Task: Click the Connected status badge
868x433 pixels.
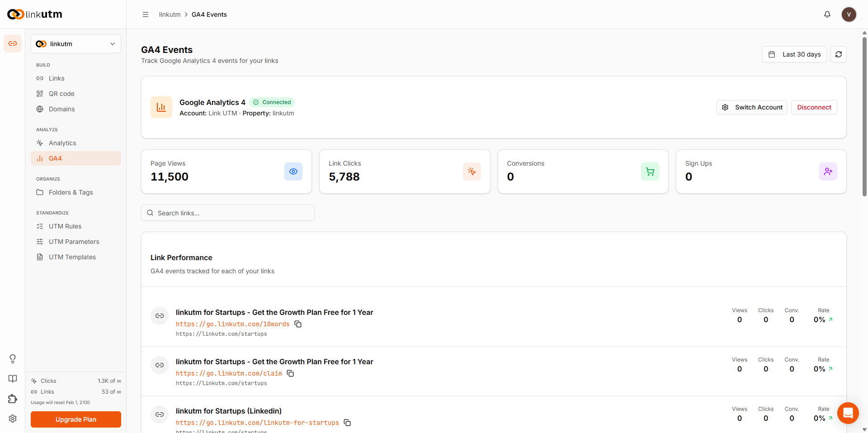Action: point(272,102)
